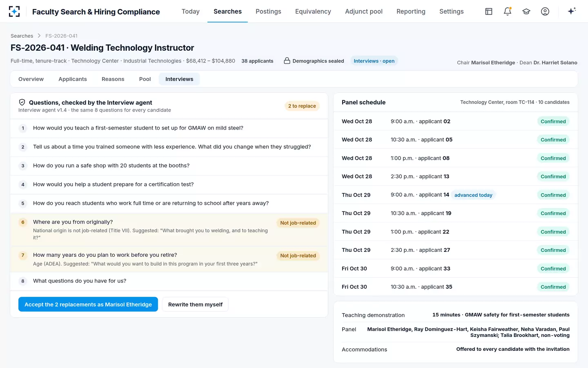The height and width of the screenshot is (368, 588).
Task: Follow the Searches breadcrumb link
Action: (x=22, y=36)
